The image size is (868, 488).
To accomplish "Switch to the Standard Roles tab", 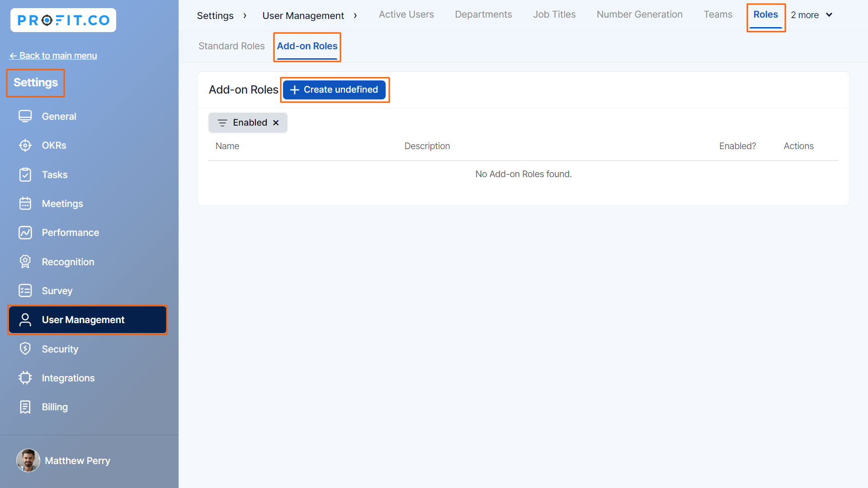I will [231, 46].
